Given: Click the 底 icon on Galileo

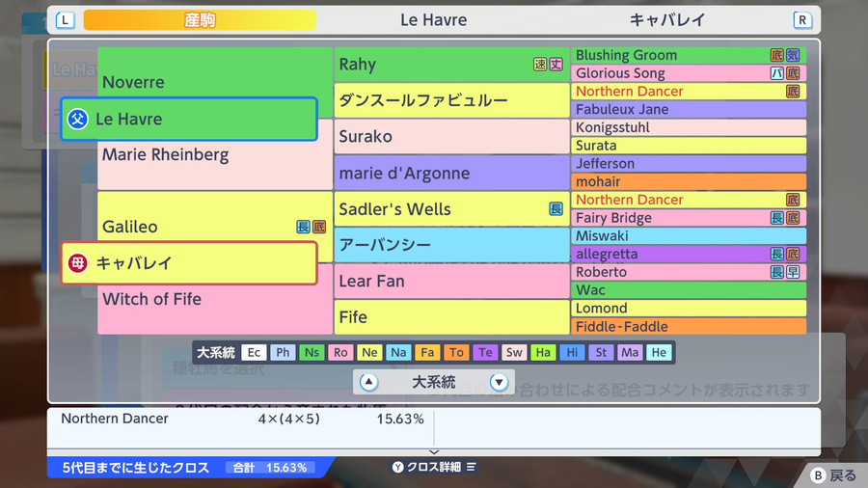Looking at the screenshot, I should (x=319, y=227).
